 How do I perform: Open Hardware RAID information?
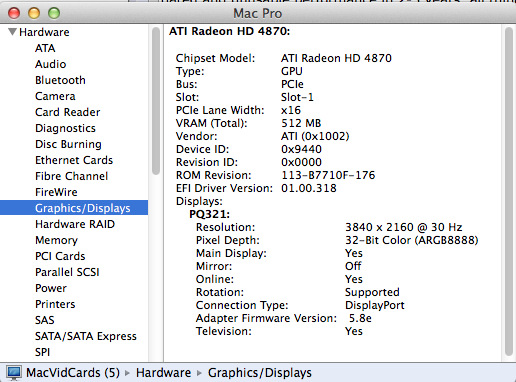tap(75, 224)
